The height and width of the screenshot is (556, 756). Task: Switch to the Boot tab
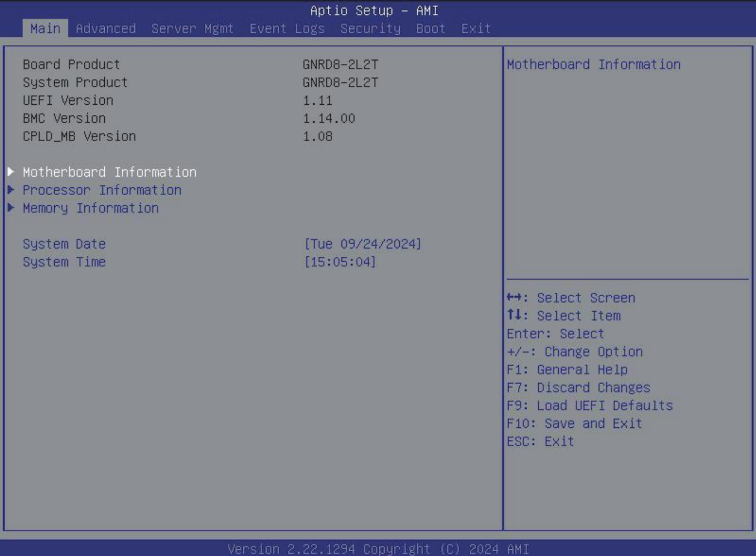431,28
